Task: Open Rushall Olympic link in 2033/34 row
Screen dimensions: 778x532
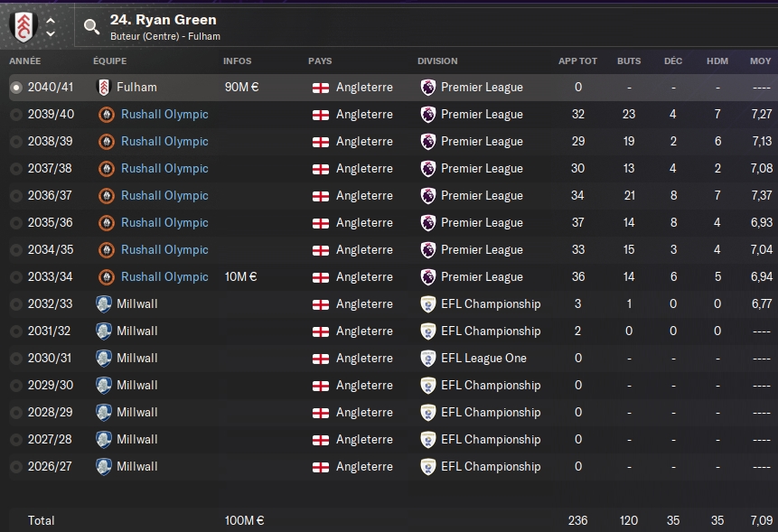Action: (164, 277)
